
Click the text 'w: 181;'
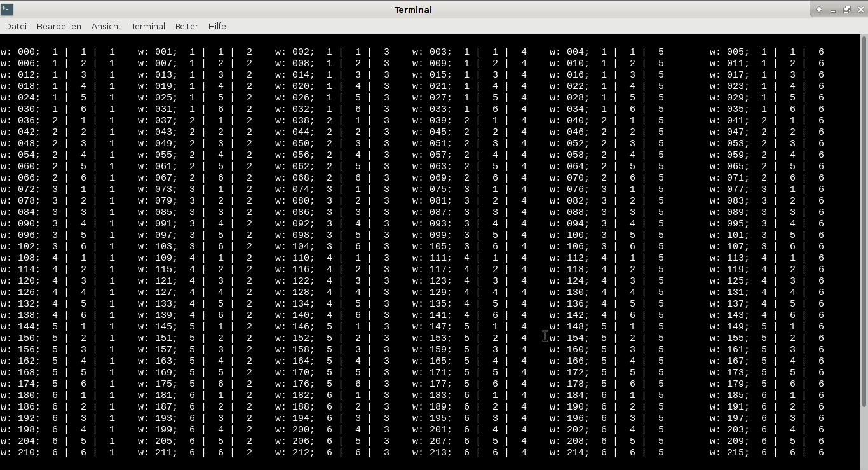(157, 395)
